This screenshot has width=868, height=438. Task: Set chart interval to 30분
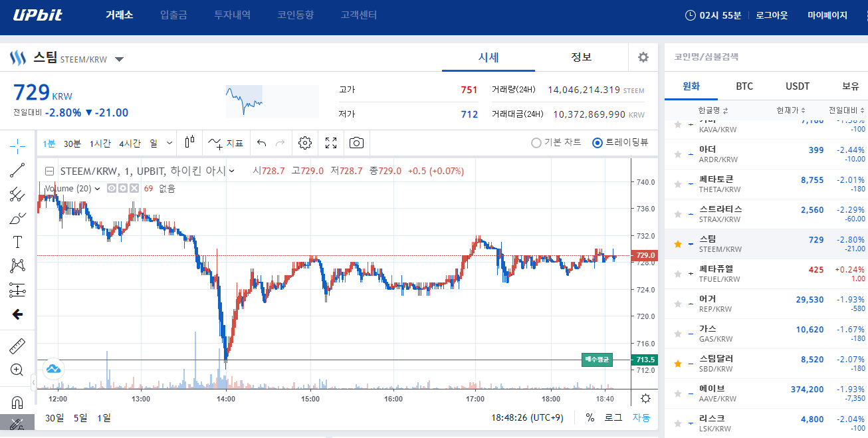tap(72, 143)
